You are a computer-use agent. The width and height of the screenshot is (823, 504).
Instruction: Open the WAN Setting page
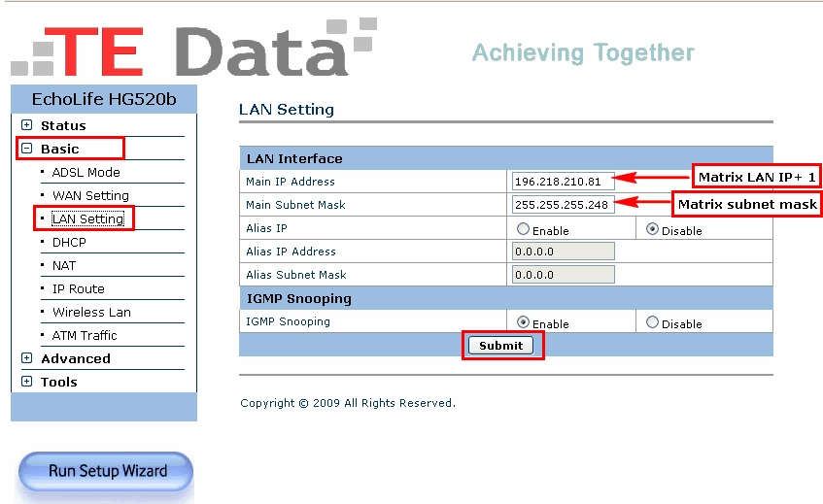click(90, 195)
